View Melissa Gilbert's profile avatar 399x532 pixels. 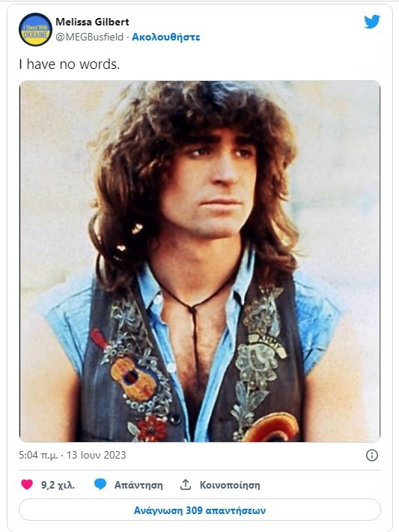(36, 29)
